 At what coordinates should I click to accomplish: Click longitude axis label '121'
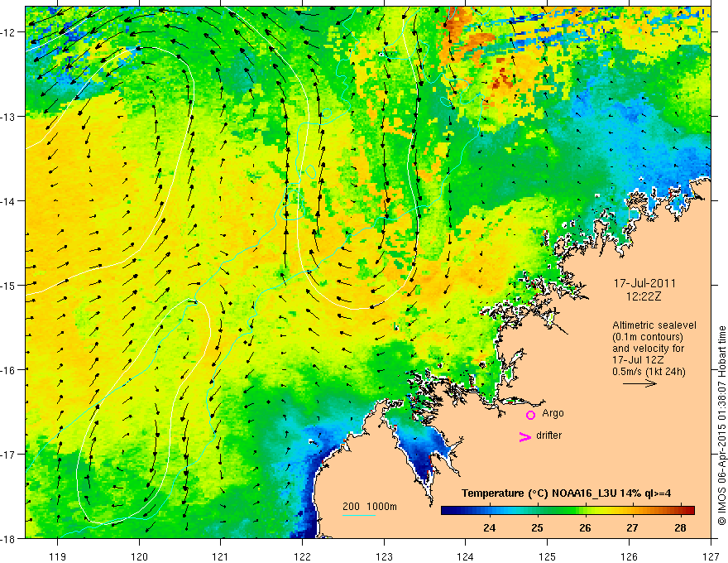[x=221, y=556]
